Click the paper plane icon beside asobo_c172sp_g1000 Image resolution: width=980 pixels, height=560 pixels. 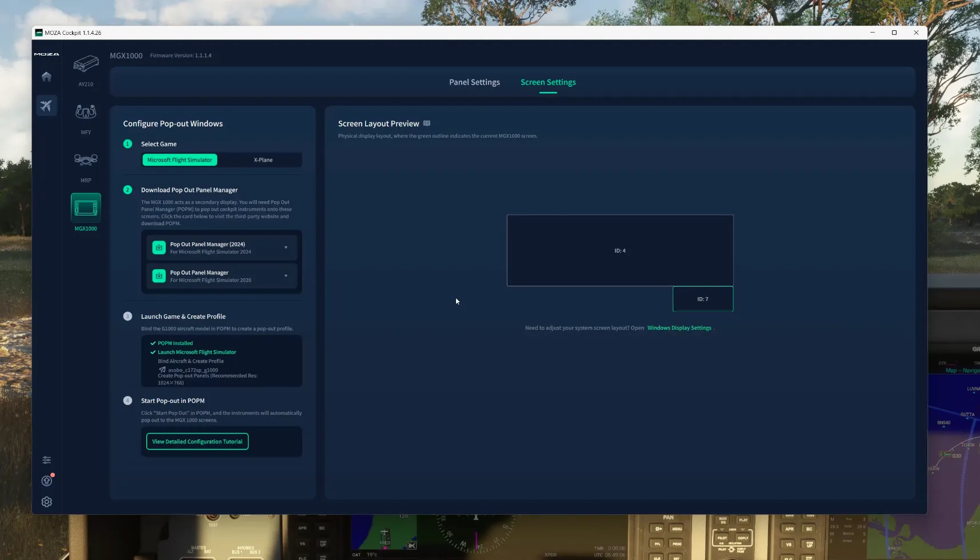[162, 370]
